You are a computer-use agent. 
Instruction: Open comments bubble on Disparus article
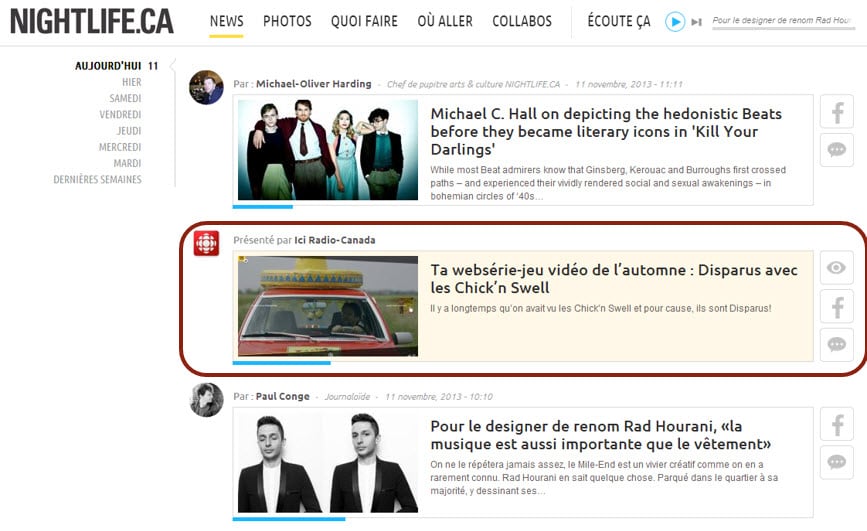pos(836,344)
